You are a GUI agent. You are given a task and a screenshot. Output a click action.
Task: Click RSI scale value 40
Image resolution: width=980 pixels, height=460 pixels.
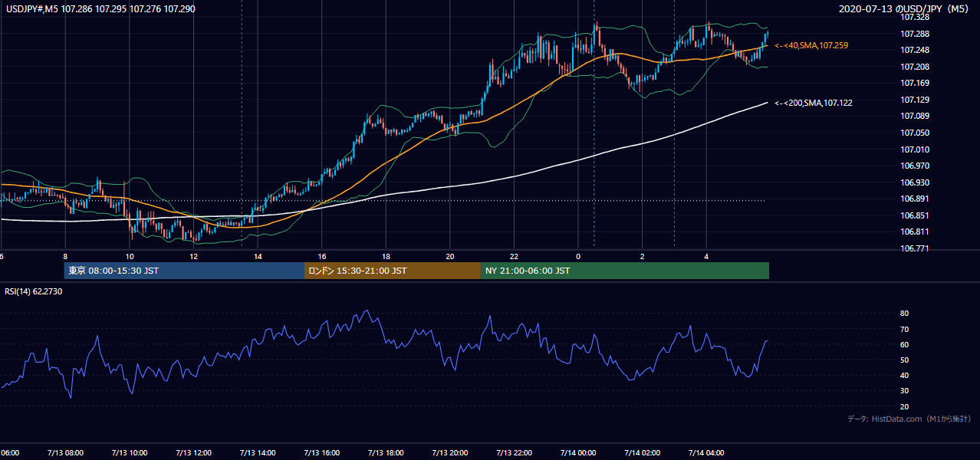(905, 375)
